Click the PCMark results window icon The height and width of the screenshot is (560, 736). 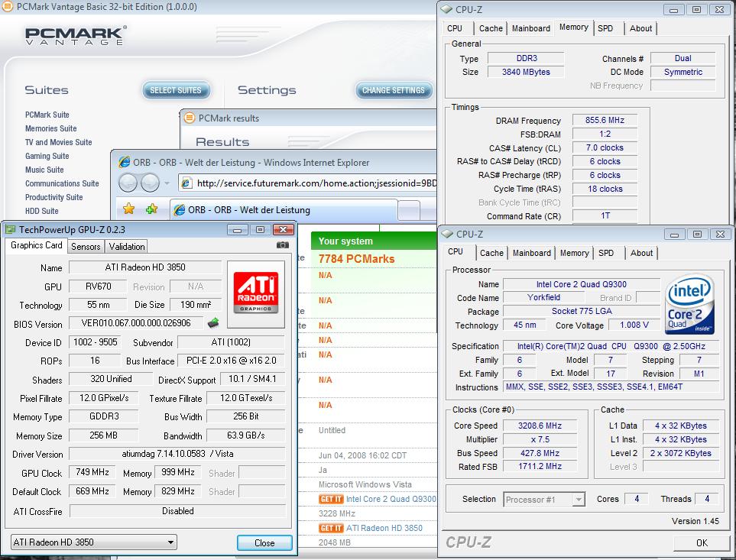coord(190,118)
